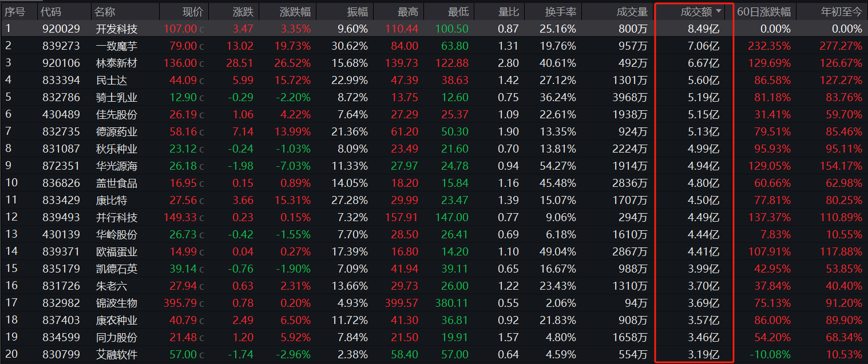The height and width of the screenshot is (364, 868).
Task: Click the sort arrow in 成交额 header
Action: (x=719, y=11)
